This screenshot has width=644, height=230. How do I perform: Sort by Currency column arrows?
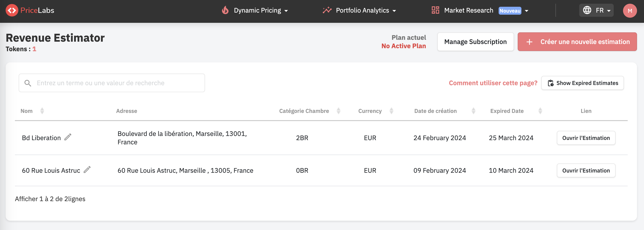(391, 111)
